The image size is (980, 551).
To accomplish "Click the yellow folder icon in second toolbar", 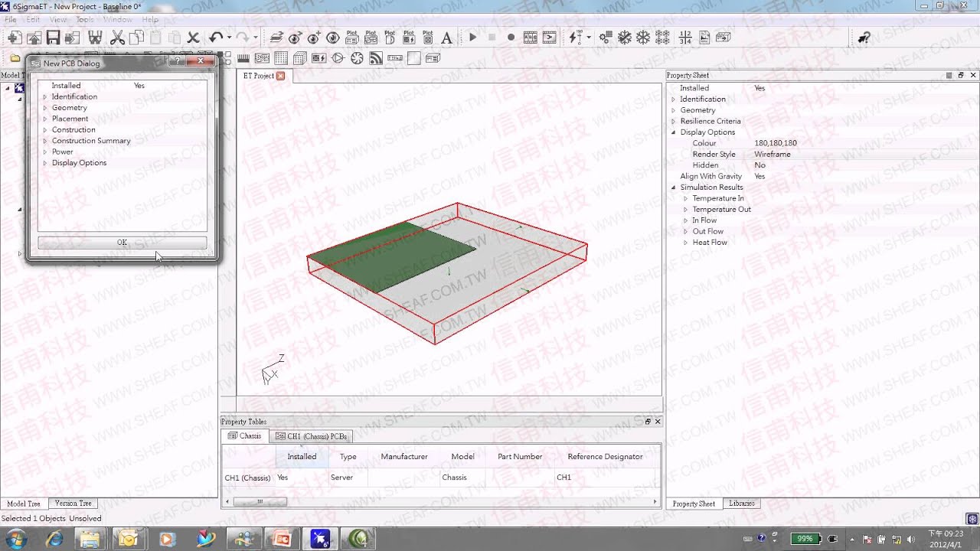I will pos(15,58).
